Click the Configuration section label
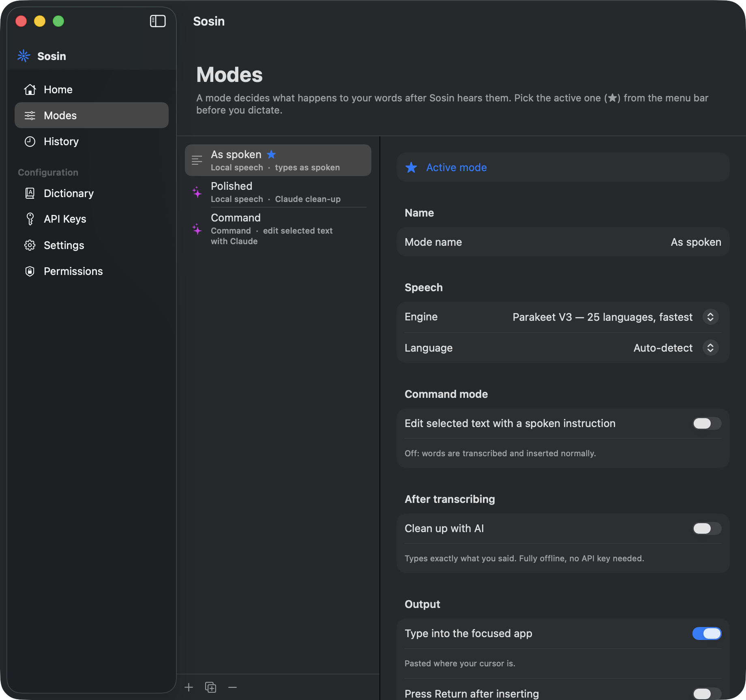 [48, 172]
